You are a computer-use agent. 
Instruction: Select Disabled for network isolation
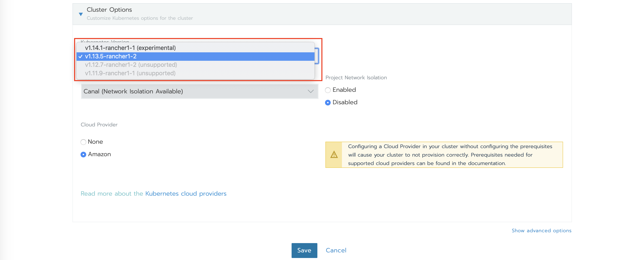327,103
